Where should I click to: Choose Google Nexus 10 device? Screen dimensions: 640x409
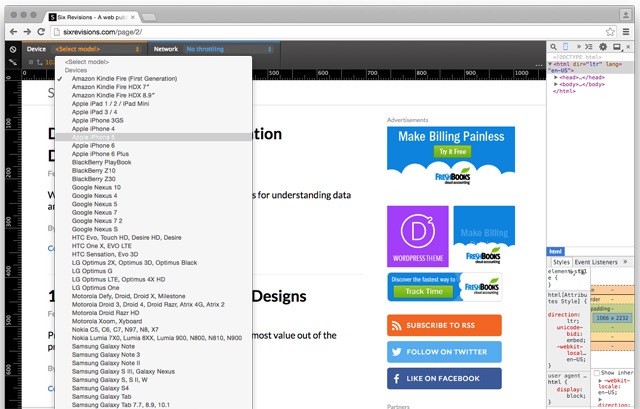pyautogui.click(x=153, y=187)
